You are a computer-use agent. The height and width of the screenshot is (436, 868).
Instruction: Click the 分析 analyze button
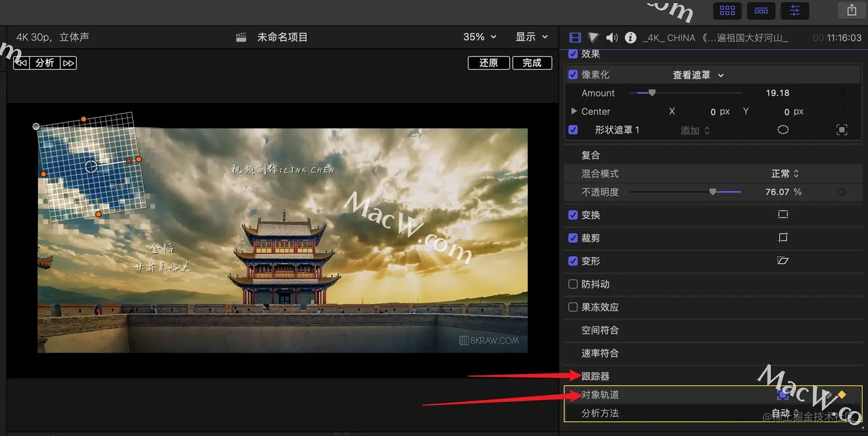(x=45, y=63)
